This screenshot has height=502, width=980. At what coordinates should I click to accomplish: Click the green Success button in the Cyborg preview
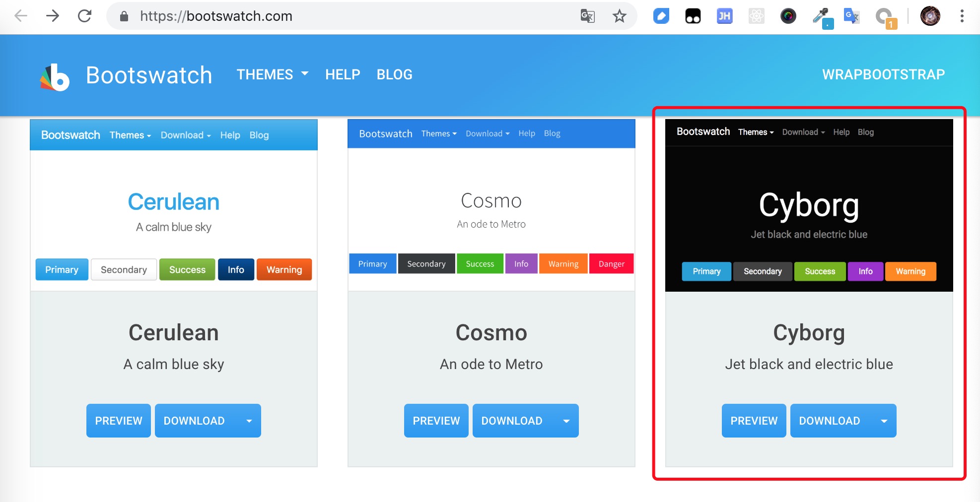click(820, 271)
